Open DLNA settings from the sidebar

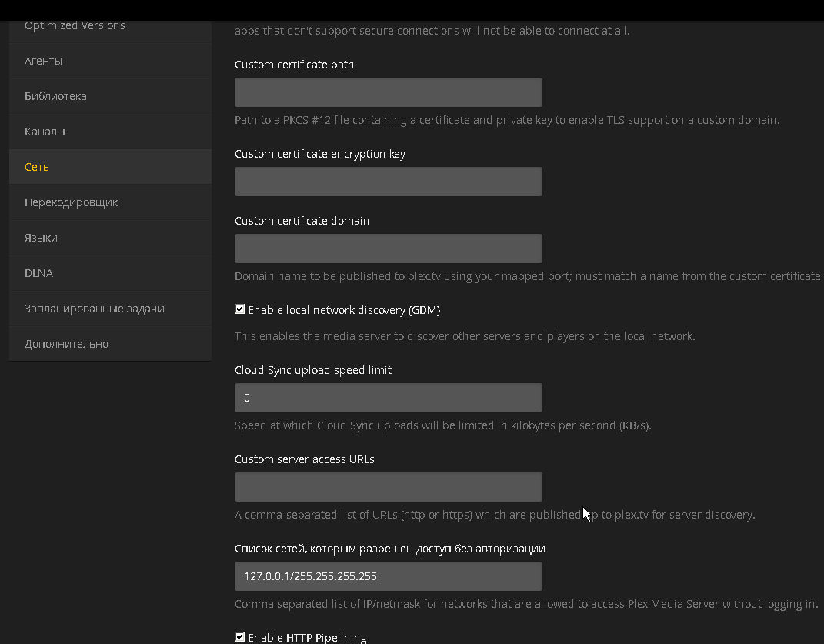click(x=38, y=273)
